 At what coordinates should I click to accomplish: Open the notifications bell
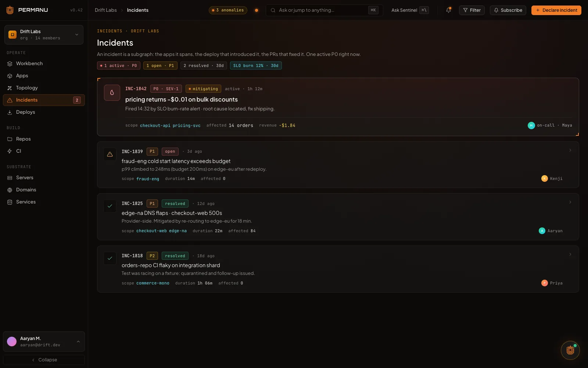pos(448,10)
